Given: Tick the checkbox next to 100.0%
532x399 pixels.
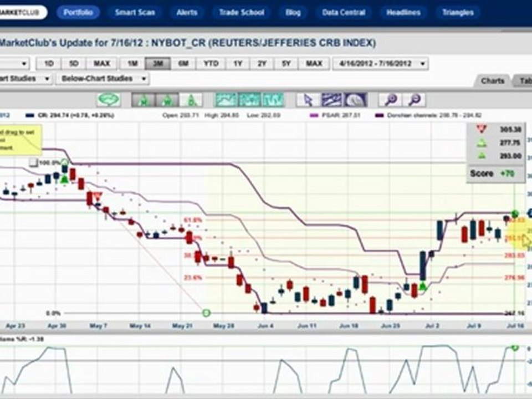Looking at the screenshot, I should tap(33, 163).
